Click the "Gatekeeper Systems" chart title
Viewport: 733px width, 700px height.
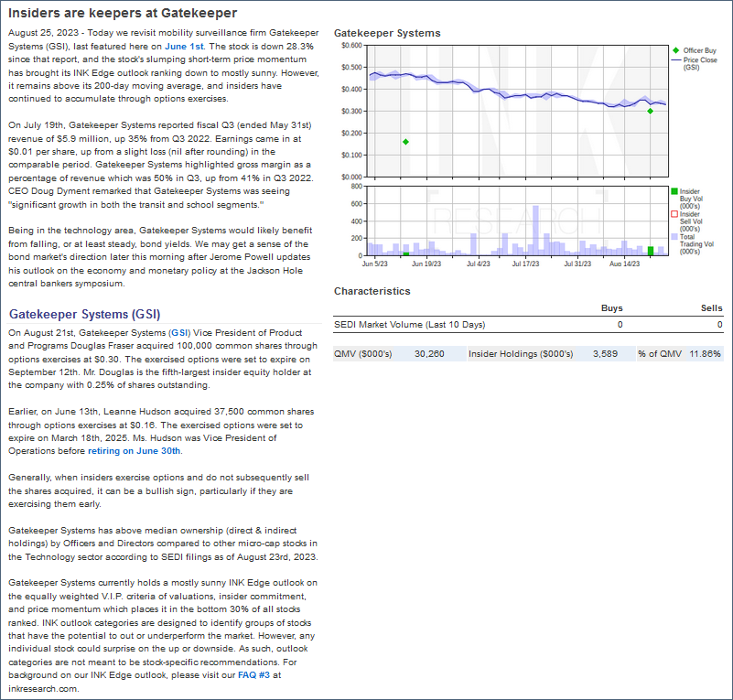387,33
